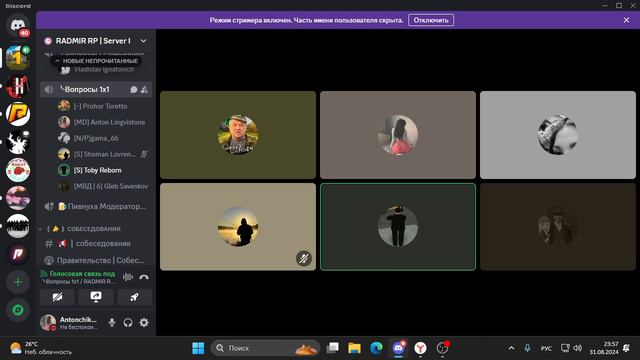Open File Explorer from taskbar
Image resolution: width=640 pixels, height=360 pixels.
(354, 348)
